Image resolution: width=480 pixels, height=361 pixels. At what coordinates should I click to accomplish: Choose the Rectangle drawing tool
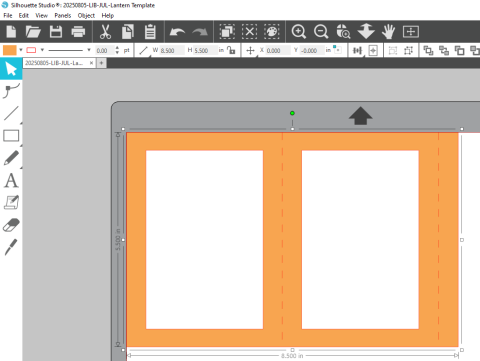pyautogui.click(x=11, y=136)
